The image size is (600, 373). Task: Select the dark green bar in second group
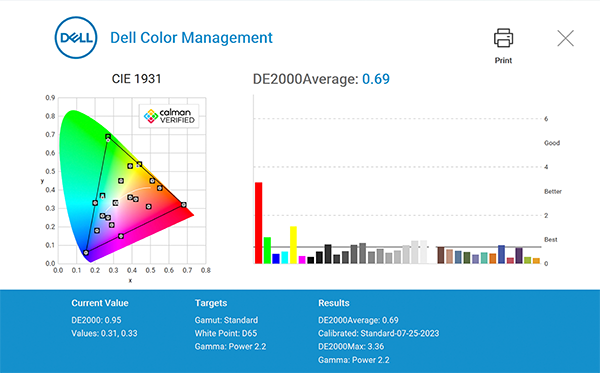coord(467,258)
